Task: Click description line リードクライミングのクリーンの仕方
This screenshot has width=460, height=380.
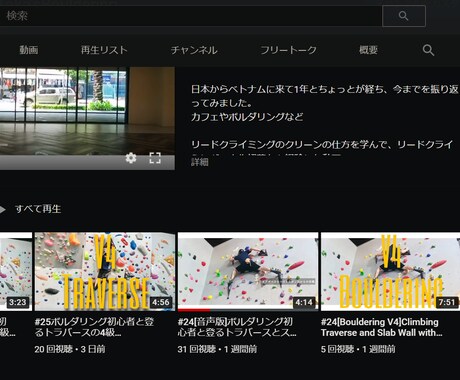Action: (x=322, y=144)
